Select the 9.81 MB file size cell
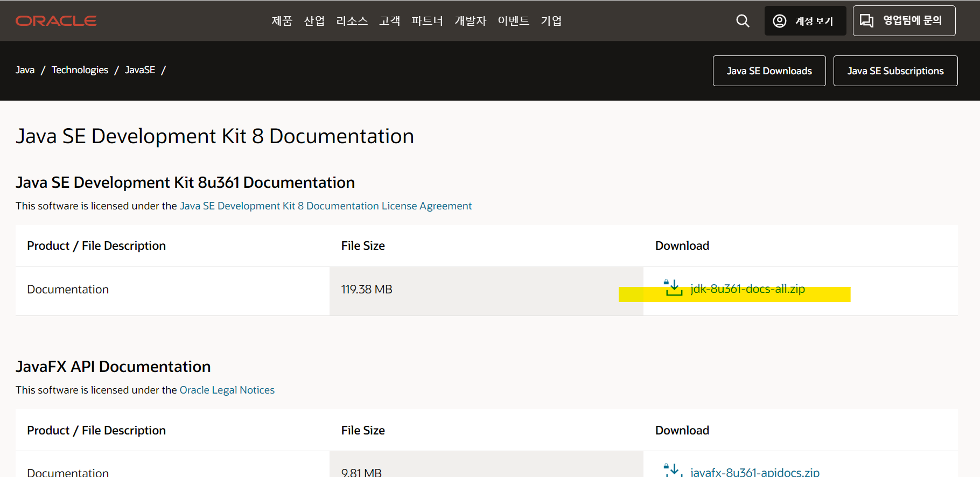The width and height of the screenshot is (980, 477). pos(486,464)
